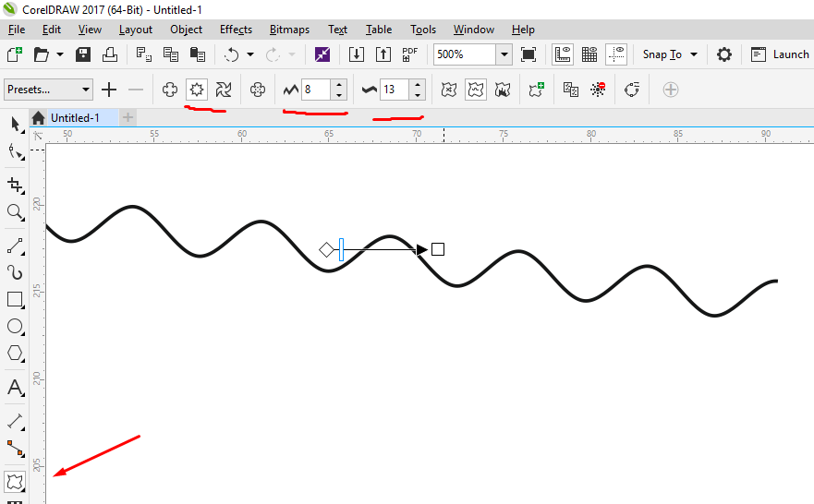Click the Print icon

coord(110,54)
